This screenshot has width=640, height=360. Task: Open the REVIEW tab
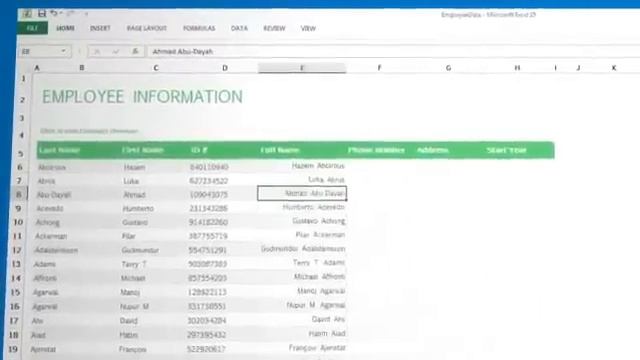tap(274, 28)
